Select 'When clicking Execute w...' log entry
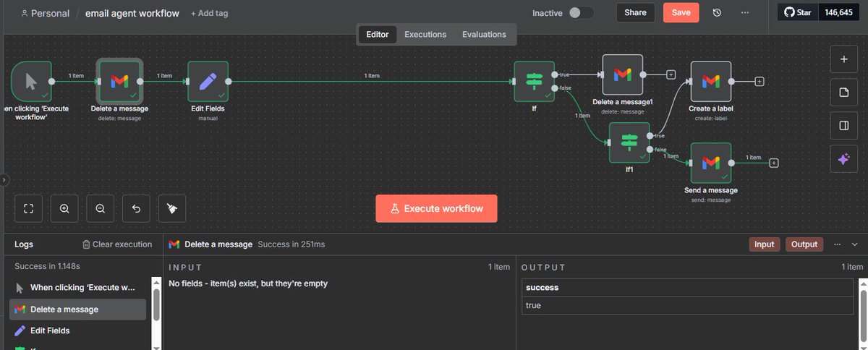The image size is (868, 350). coord(76,287)
